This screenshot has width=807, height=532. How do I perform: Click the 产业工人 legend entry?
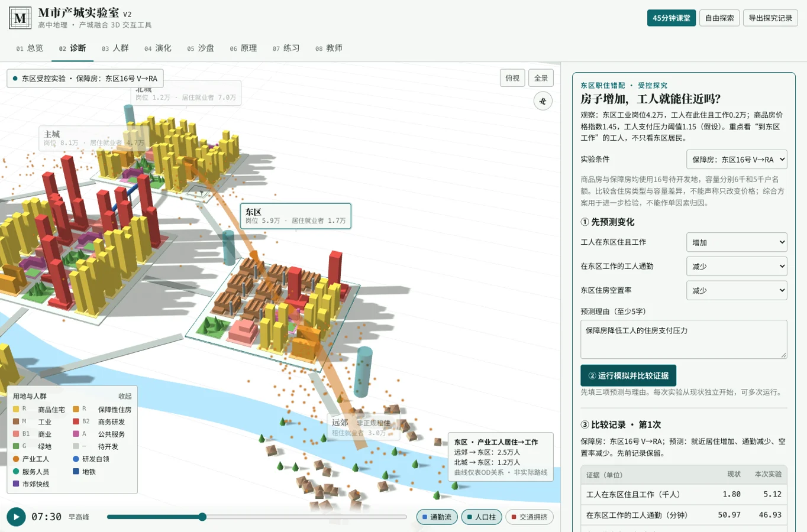click(x=31, y=459)
